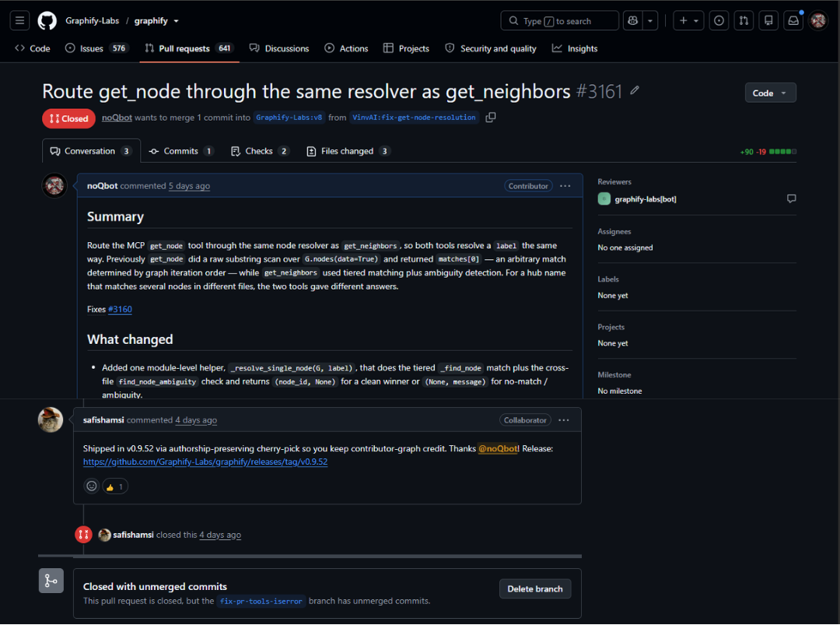
Task: Click the Delete branch button
Action: (x=534, y=589)
